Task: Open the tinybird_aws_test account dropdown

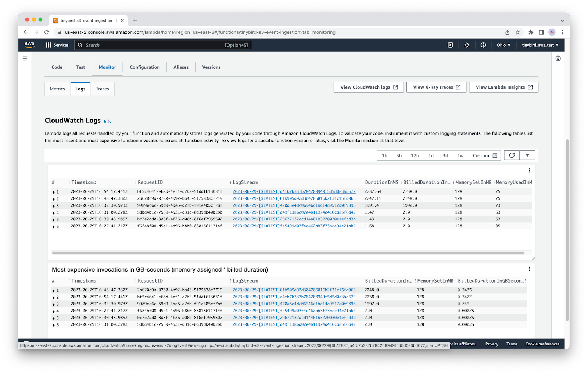Action: 540,45
